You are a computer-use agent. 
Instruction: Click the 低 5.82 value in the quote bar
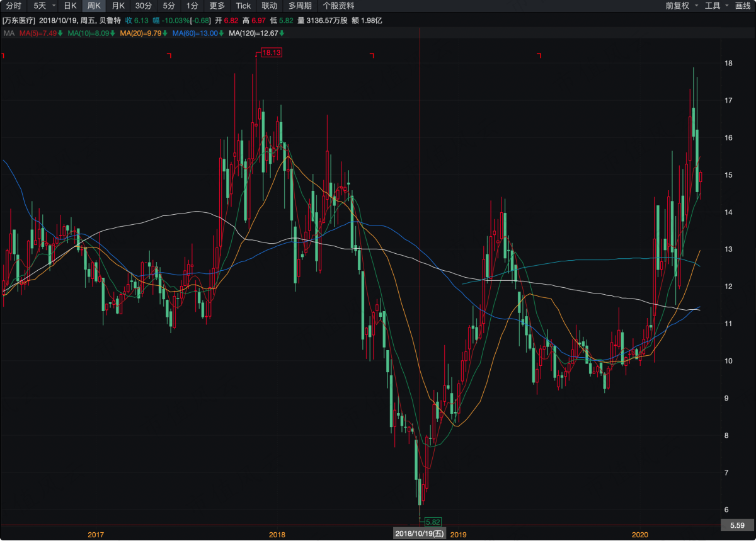[x=282, y=20]
